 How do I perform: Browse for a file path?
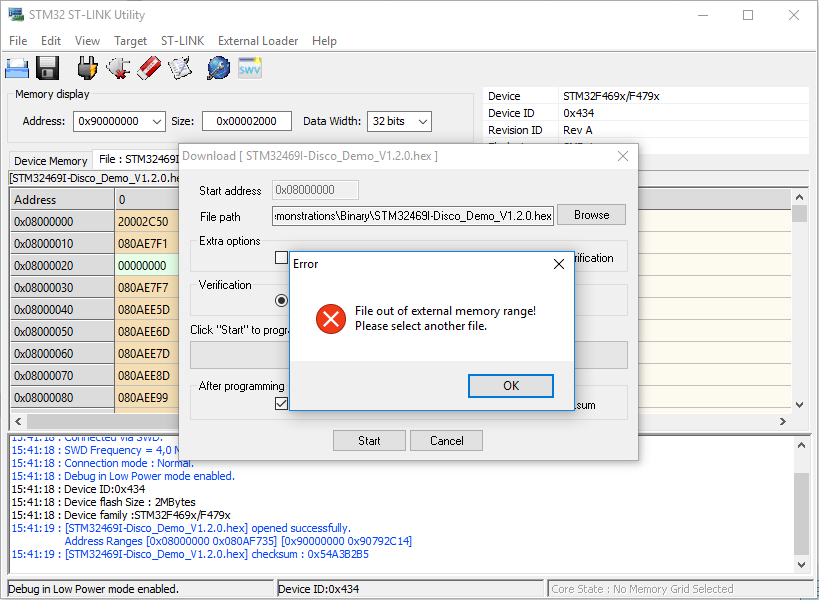[x=591, y=215]
